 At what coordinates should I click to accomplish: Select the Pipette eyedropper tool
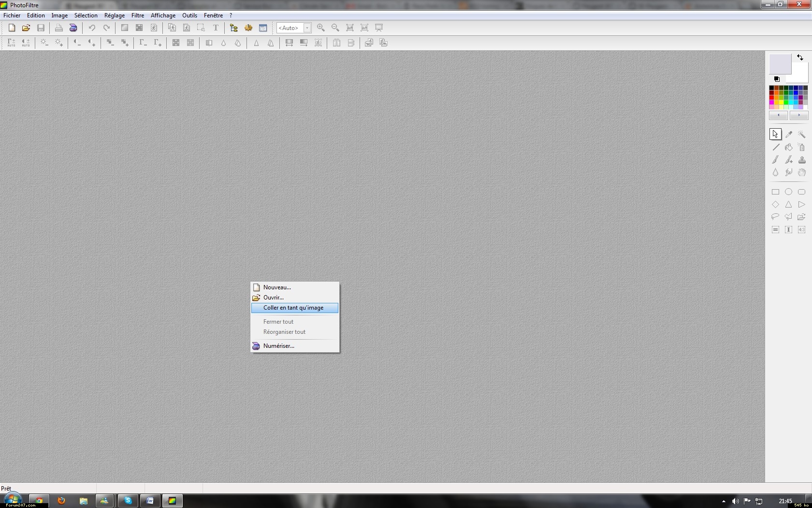789,134
